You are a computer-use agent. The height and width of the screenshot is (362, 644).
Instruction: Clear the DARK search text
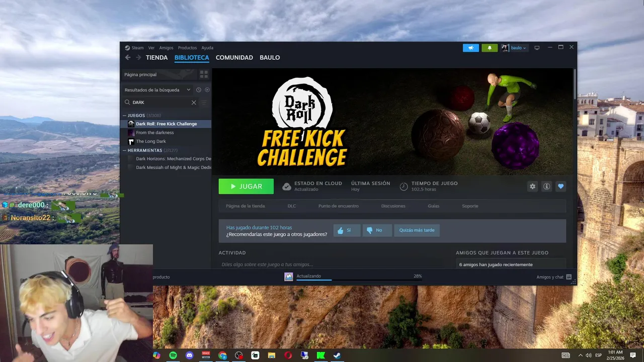194,103
